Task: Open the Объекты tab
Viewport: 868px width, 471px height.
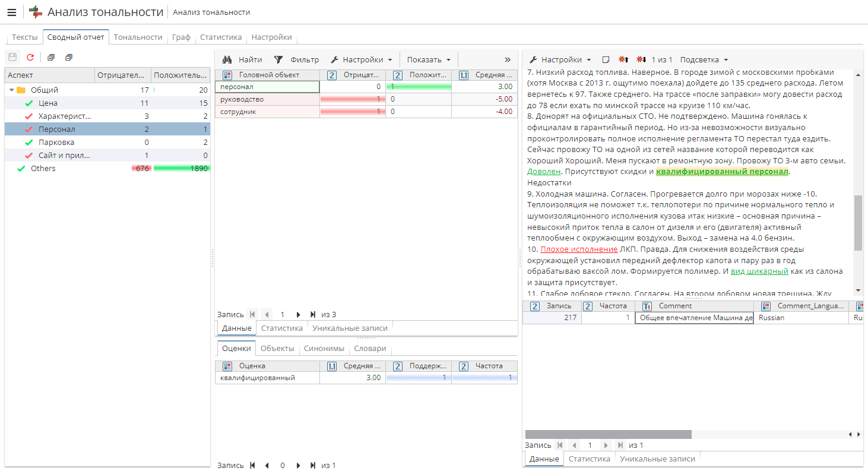Action: click(277, 349)
